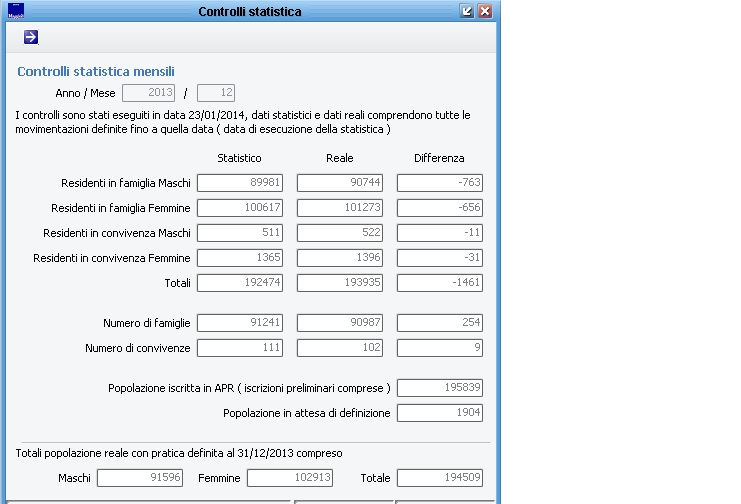The image size is (741, 504).
Task: Click label Numero di convivenze
Action: pos(138,348)
